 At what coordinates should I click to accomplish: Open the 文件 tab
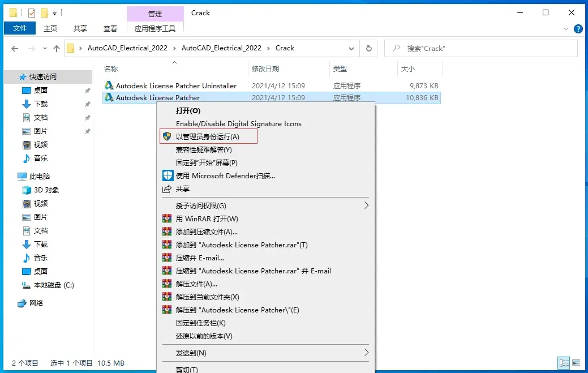pyautogui.click(x=19, y=28)
